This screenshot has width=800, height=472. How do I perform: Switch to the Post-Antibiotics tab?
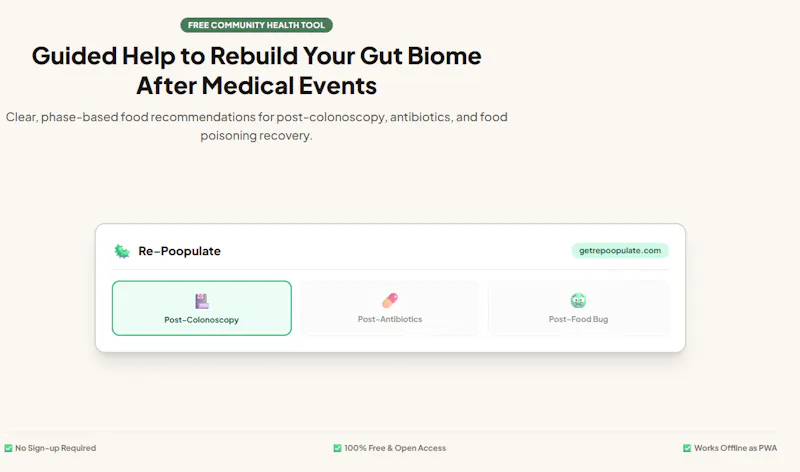point(390,308)
